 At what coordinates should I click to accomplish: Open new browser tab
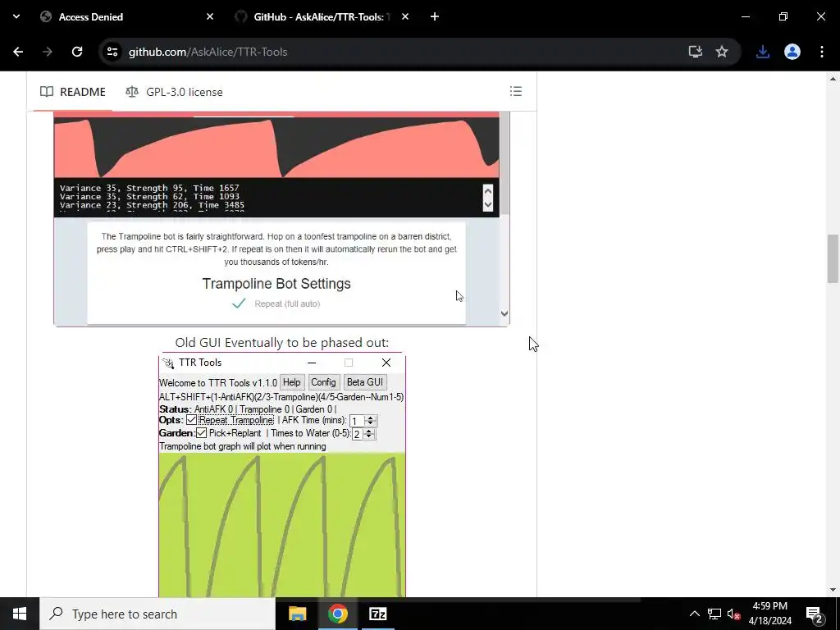pyautogui.click(x=435, y=16)
